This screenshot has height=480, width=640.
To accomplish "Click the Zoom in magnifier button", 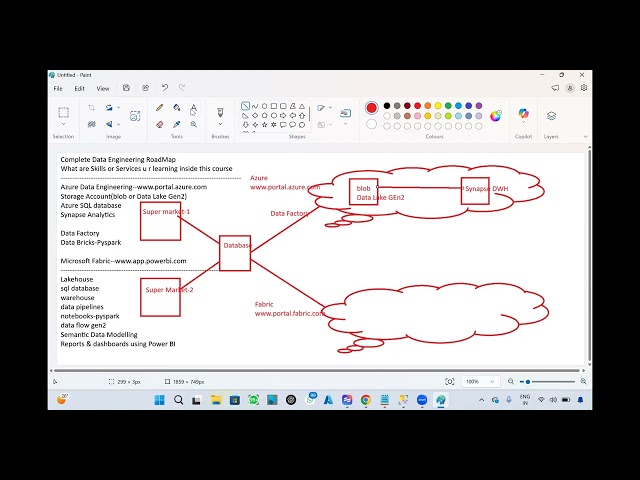I will (x=584, y=382).
